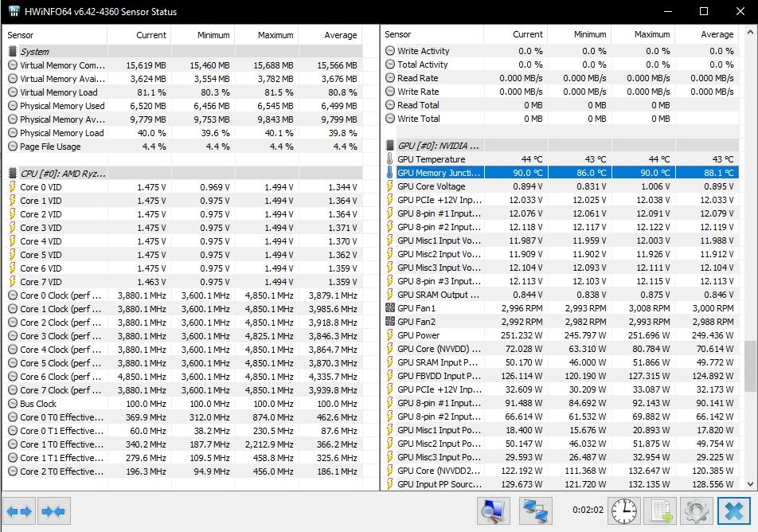Screen dimensions: 758x532
Task: Click the right panel vertical scrollbar thumb
Action: coord(750,366)
